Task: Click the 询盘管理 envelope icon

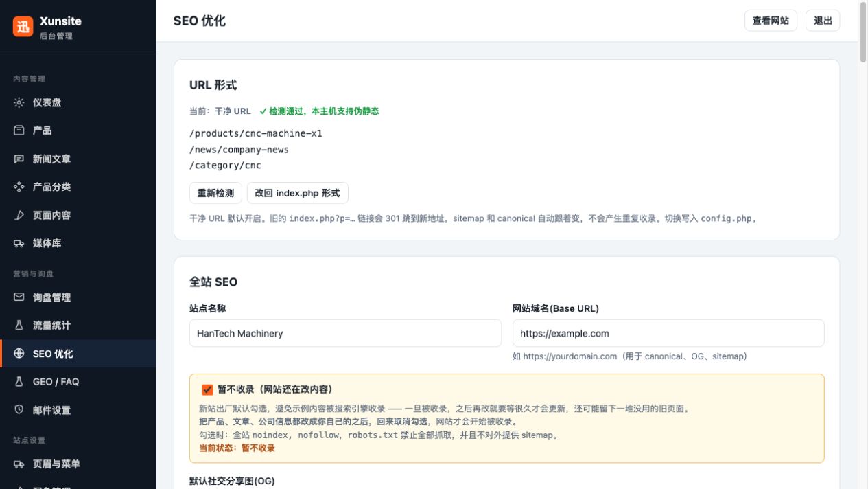Action: coord(19,297)
